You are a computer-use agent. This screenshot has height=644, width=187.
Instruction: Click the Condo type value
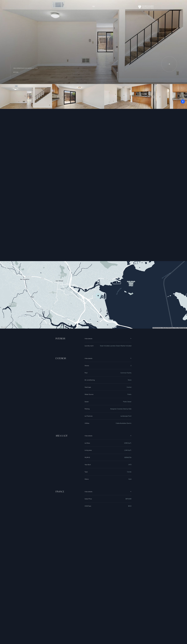click(x=129, y=472)
